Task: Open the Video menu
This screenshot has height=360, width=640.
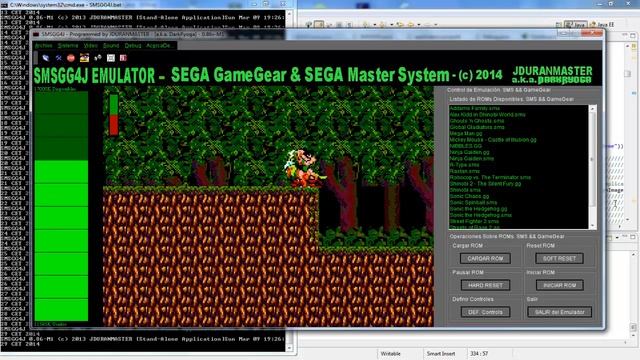Action: click(x=91, y=45)
